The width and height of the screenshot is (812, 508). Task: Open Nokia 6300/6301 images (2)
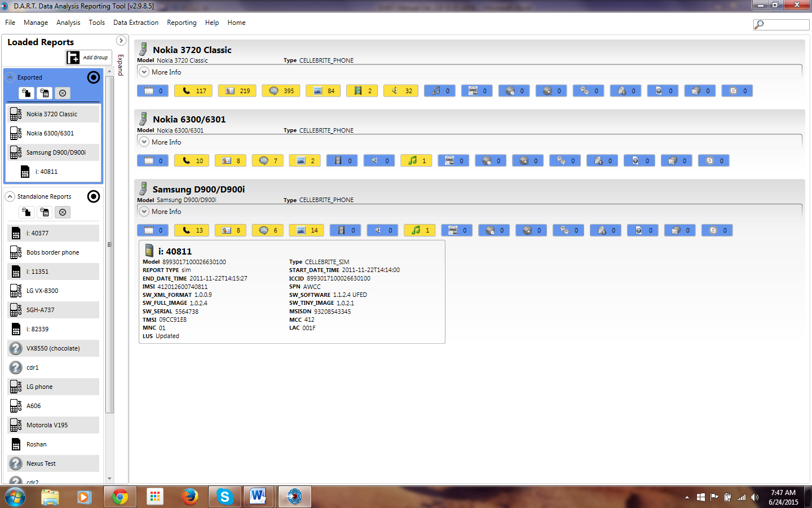point(305,161)
